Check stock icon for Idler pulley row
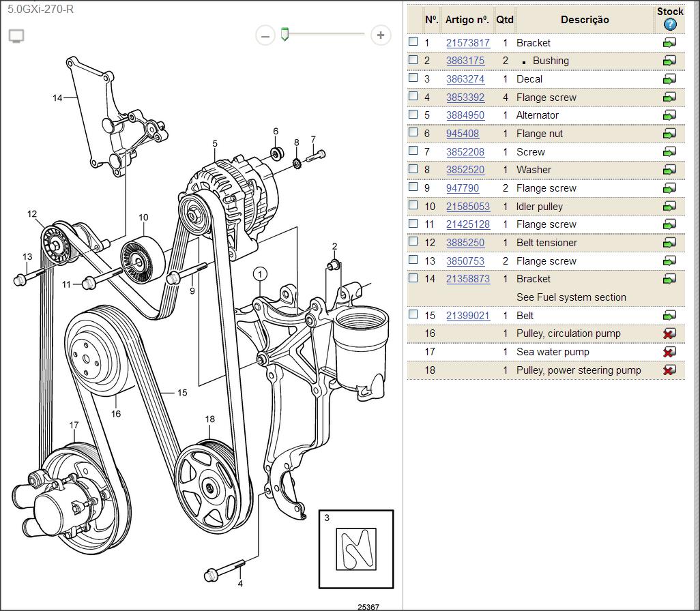The height and width of the screenshot is (611, 700). (669, 206)
